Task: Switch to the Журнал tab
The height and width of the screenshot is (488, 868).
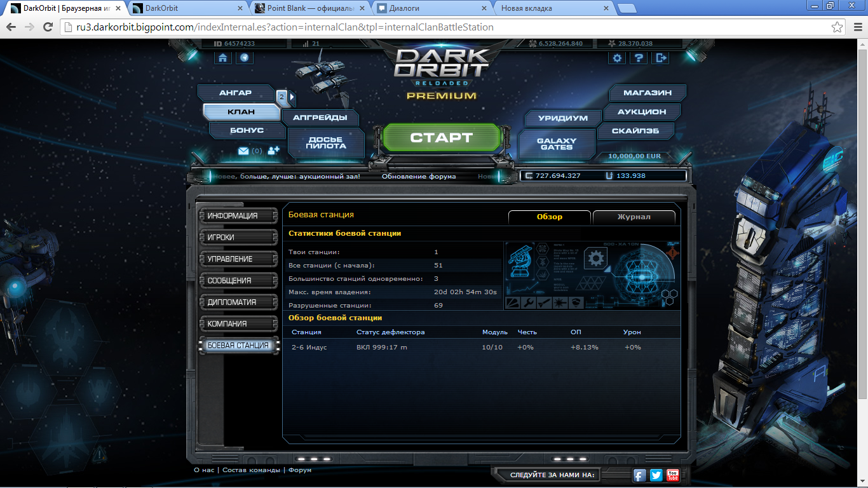Action: point(634,217)
